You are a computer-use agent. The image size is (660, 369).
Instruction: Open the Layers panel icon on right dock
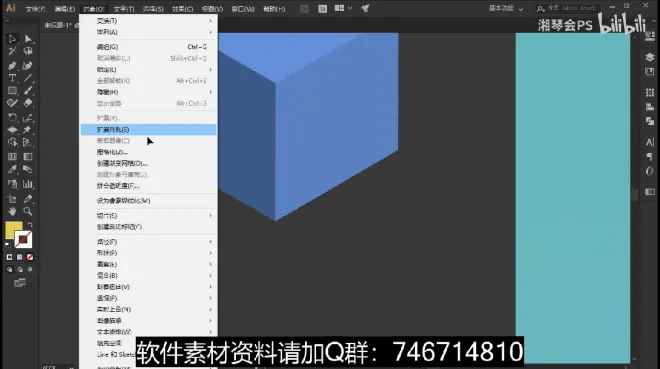coord(649,57)
